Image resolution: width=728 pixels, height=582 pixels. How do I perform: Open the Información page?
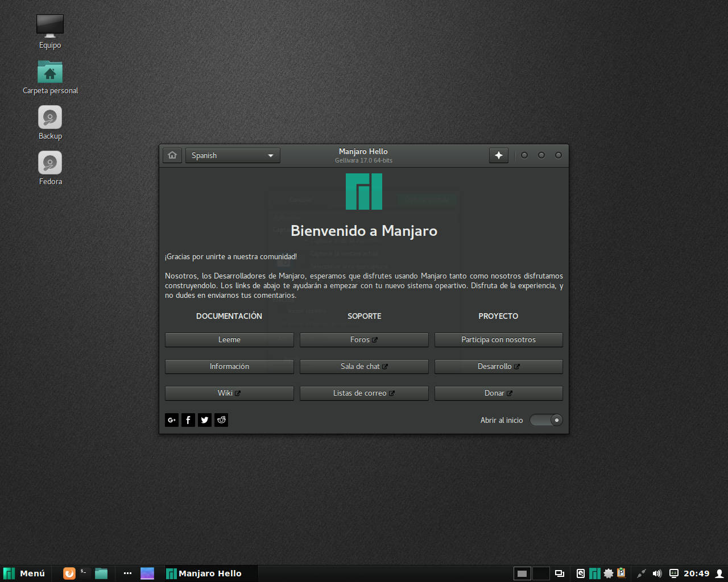point(229,367)
